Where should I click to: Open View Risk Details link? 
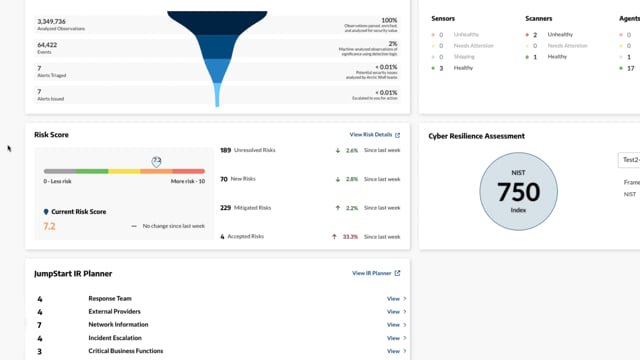tap(371, 135)
